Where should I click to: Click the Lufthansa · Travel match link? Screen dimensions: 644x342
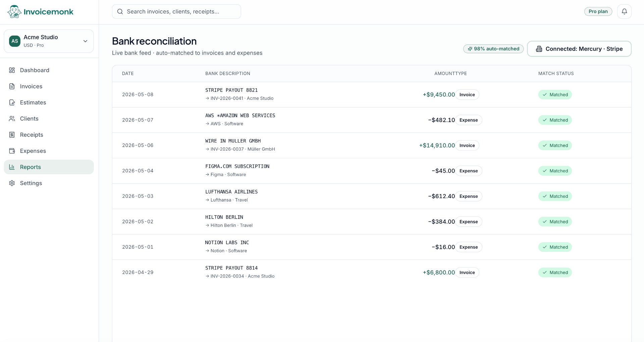coord(227,200)
